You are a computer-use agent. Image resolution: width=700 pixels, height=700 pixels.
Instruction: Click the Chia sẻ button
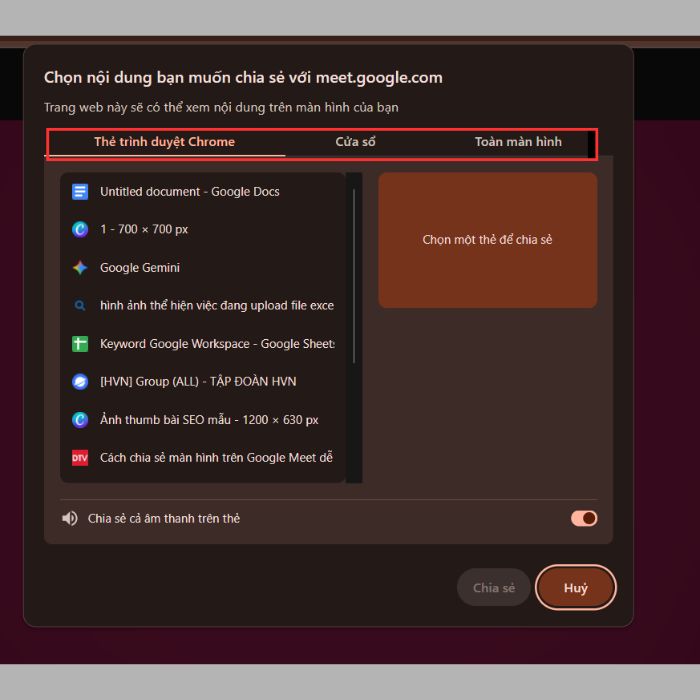tap(493, 588)
